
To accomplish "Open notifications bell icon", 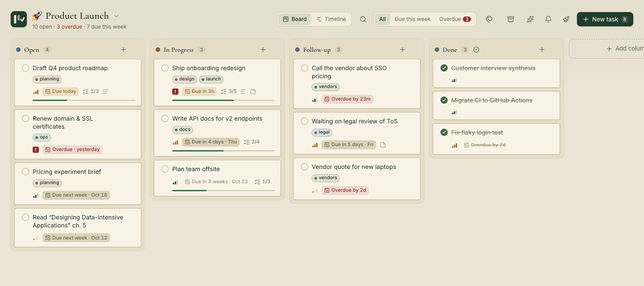I will coord(548,19).
